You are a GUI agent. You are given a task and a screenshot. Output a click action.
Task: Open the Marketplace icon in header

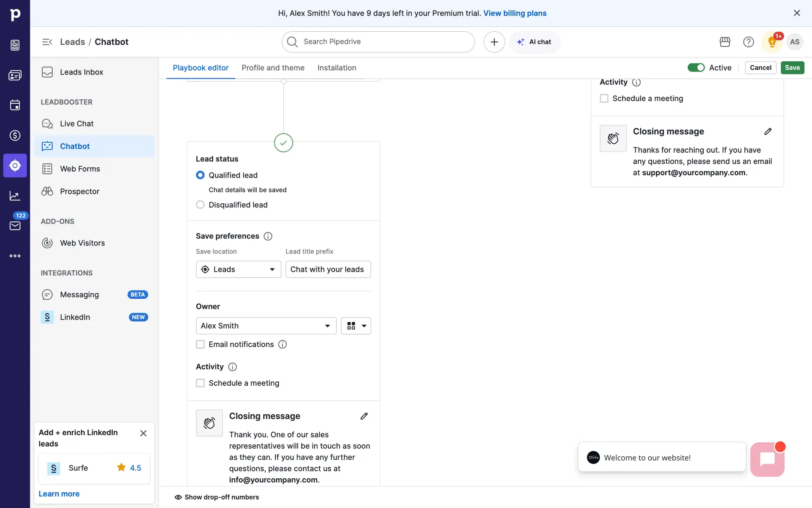click(725, 42)
